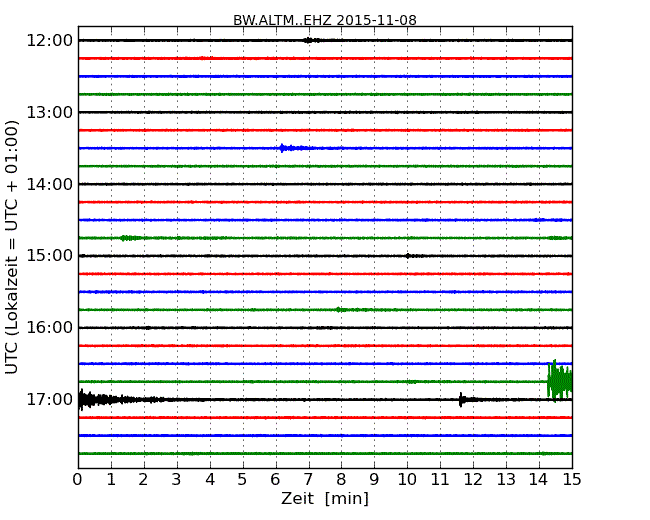This screenshot has height=520, width=650.
Task: Click the Zeit [min] x-axis label
Action: tap(325, 499)
